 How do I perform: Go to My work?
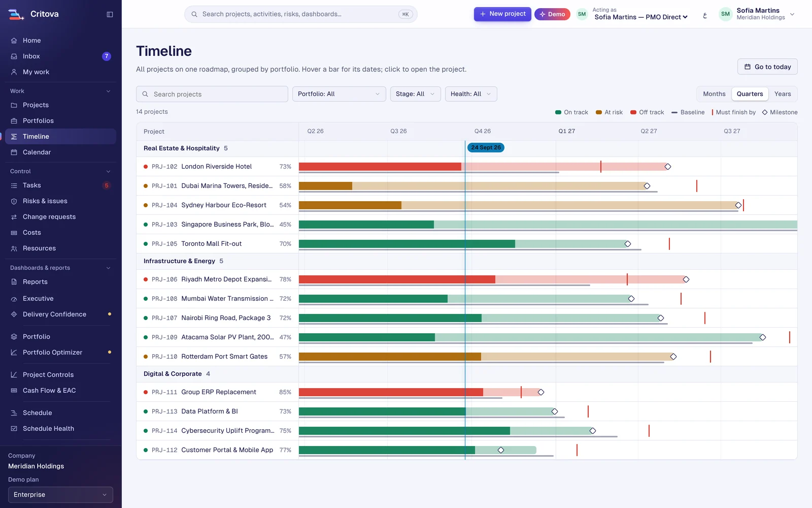60,72
